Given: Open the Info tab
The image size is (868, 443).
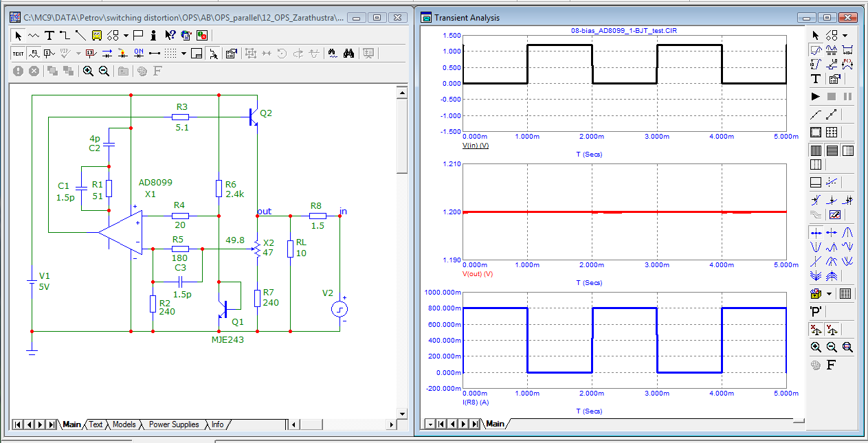Looking at the screenshot, I should (217, 424).
